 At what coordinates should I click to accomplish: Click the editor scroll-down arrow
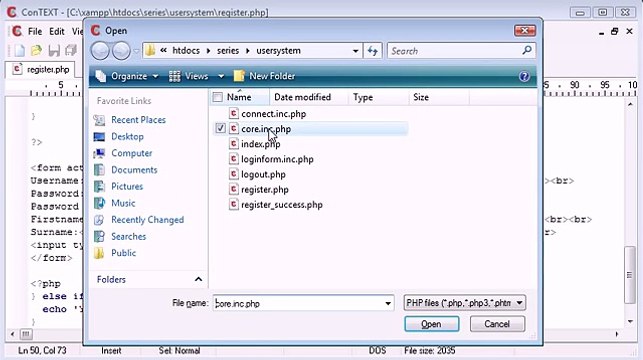630,321
